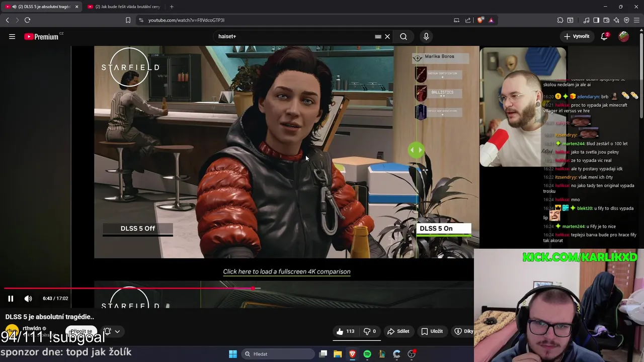Bookmark this page icon
644x362 pixels.
128,20
